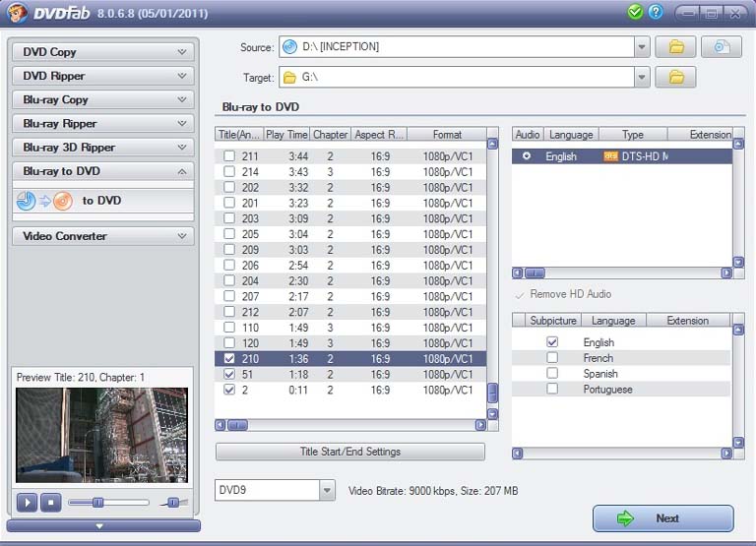
Task: Sort by Chapter column header
Action: click(331, 135)
